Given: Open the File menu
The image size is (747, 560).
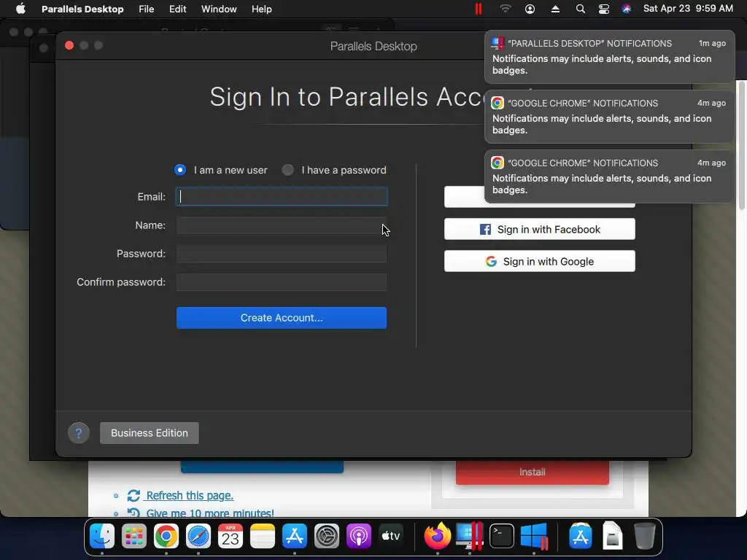Looking at the screenshot, I should point(146,9).
